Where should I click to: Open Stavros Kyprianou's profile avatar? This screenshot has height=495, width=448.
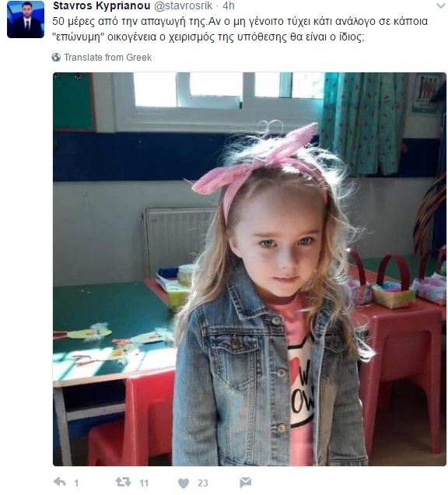click(x=26, y=19)
